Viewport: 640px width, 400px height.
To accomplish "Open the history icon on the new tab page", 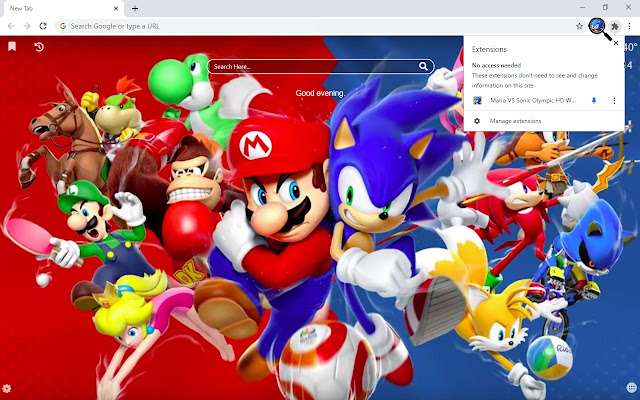I will [x=39, y=47].
